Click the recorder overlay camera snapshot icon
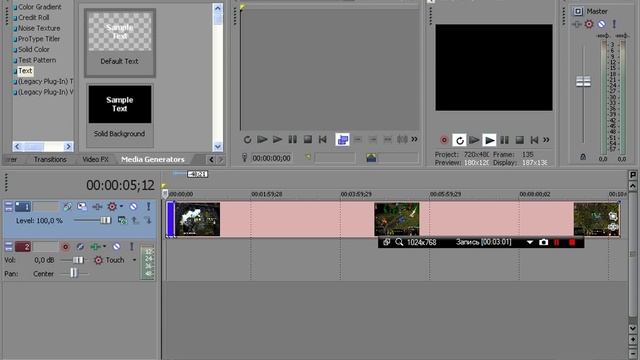Screen dimensions: 640x360 [543, 242]
